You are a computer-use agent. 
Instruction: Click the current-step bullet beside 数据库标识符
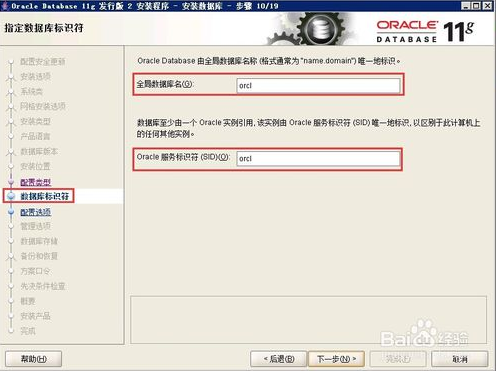11,196
